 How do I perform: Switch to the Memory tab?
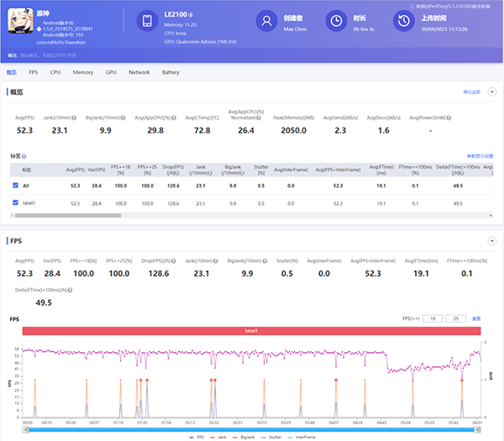pos(82,73)
